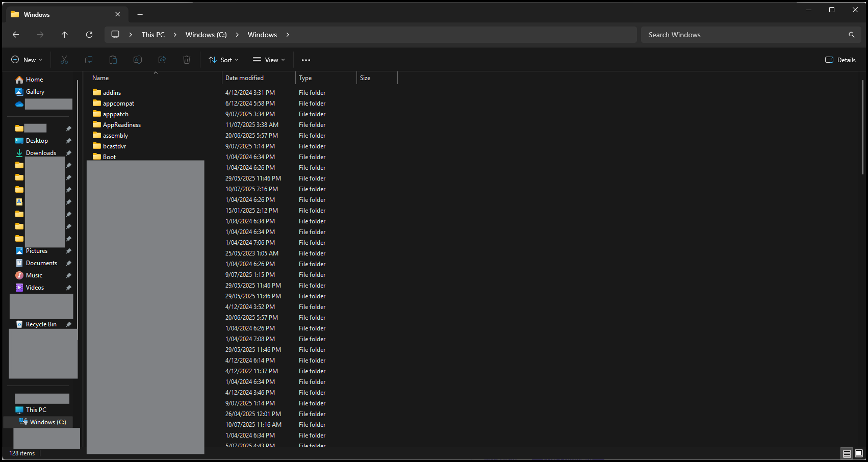The height and width of the screenshot is (462, 868).
Task: Open the pinned Downloads folder
Action: pos(36,153)
